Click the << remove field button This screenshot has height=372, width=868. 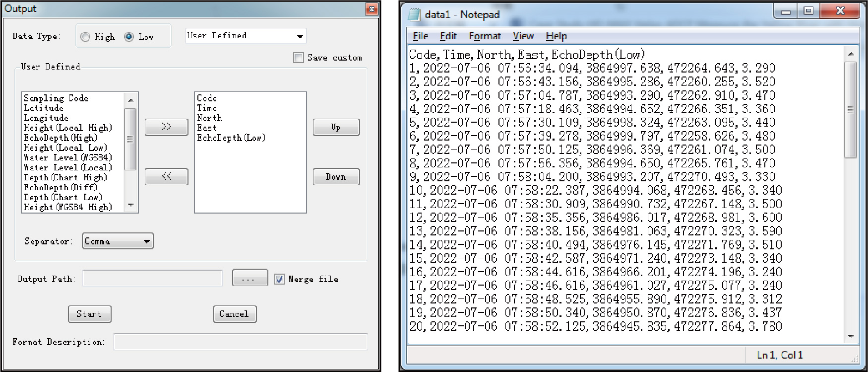click(167, 177)
